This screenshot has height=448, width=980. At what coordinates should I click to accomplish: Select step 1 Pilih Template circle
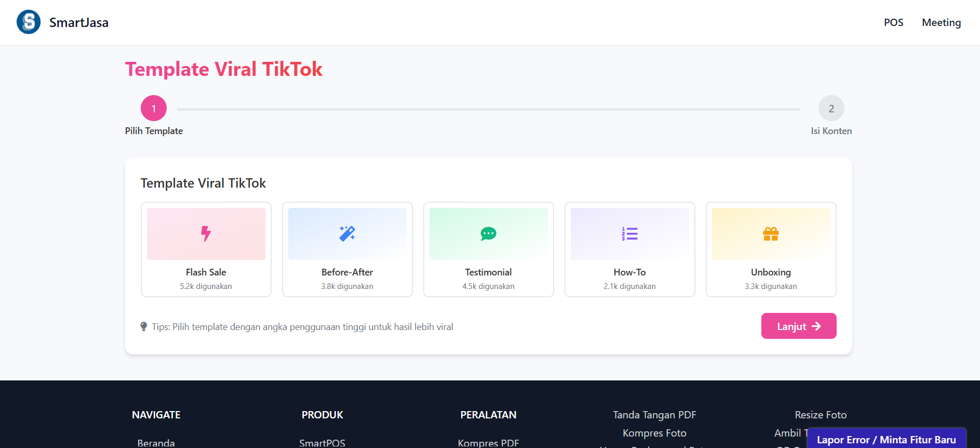154,108
